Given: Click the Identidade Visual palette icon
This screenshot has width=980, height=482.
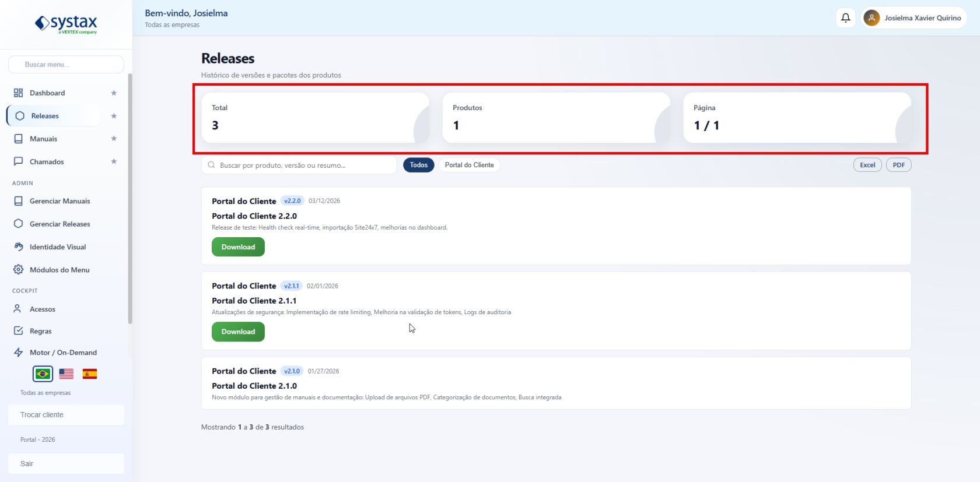Looking at the screenshot, I should coord(19,247).
